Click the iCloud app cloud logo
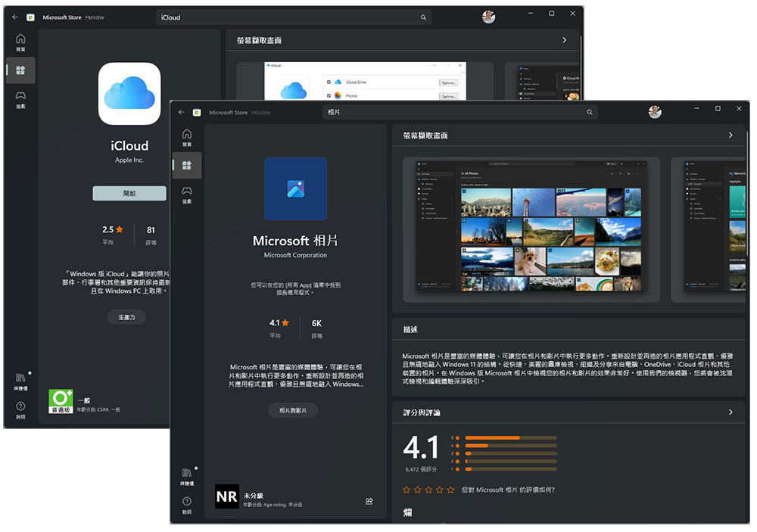The height and width of the screenshot is (532, 757). (x=129, y=94)
